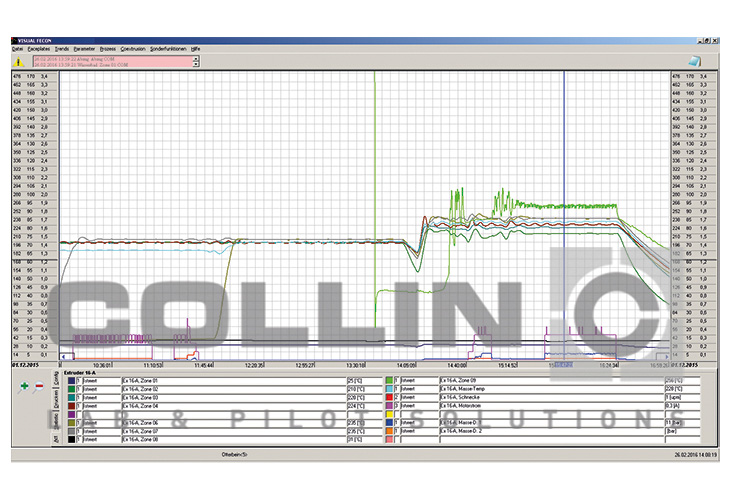Click the status bar date and time at bottom right

[x=696, y=454]
